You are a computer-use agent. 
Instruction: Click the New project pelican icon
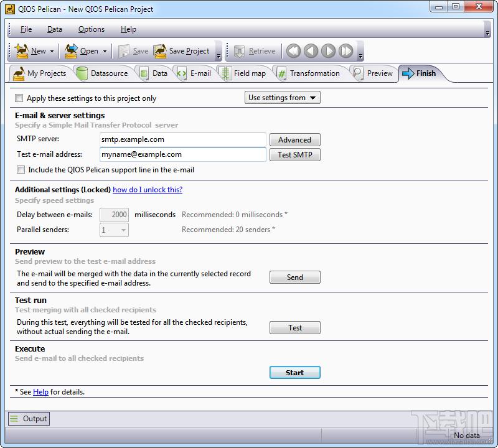click(x=22, y=51)
